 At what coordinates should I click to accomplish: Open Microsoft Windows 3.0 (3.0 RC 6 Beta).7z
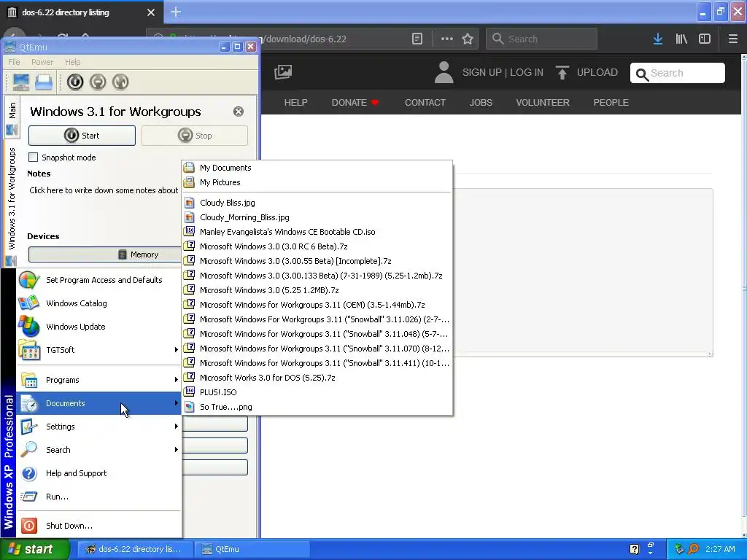(x=317, y=246)
